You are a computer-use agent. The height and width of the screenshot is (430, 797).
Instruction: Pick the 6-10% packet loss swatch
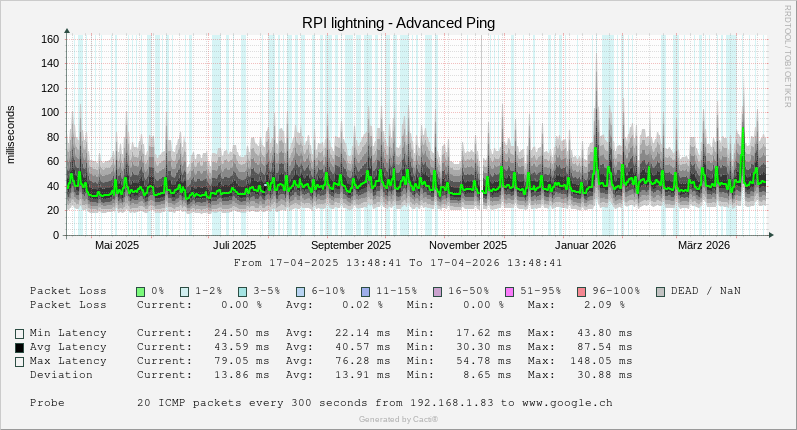click(x=301, y=291)
